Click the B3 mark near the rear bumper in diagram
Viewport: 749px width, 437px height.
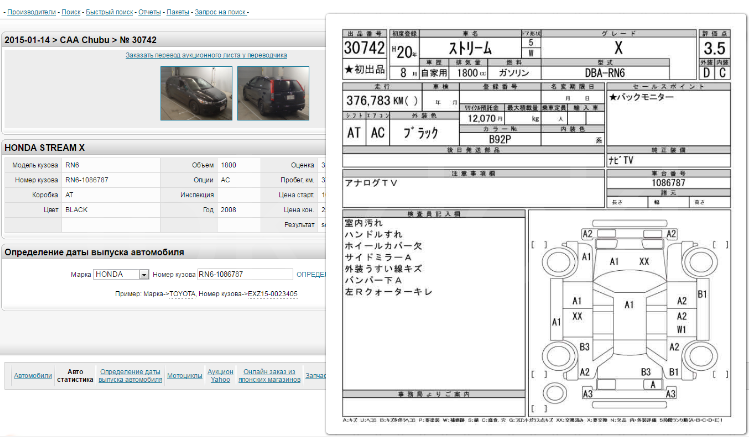646,372
